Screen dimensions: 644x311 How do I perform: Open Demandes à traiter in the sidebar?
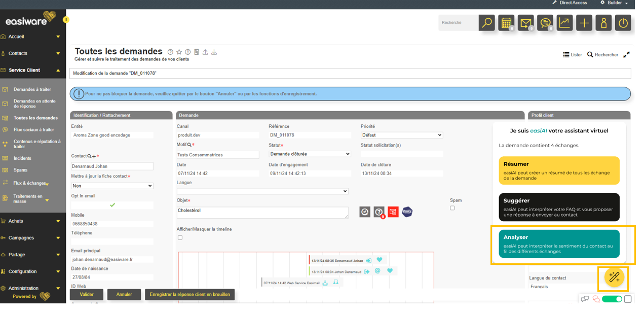32,89
